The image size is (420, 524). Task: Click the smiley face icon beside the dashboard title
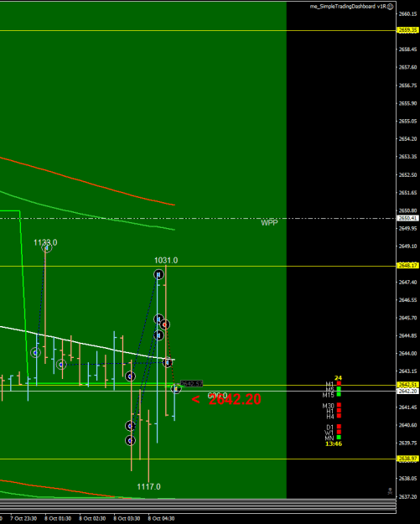tap(390, 7)
